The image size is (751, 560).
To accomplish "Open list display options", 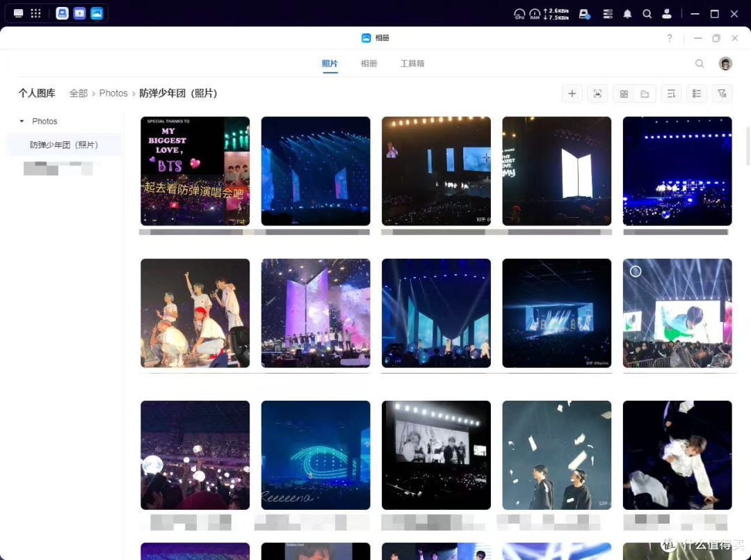I will (697, 93).
